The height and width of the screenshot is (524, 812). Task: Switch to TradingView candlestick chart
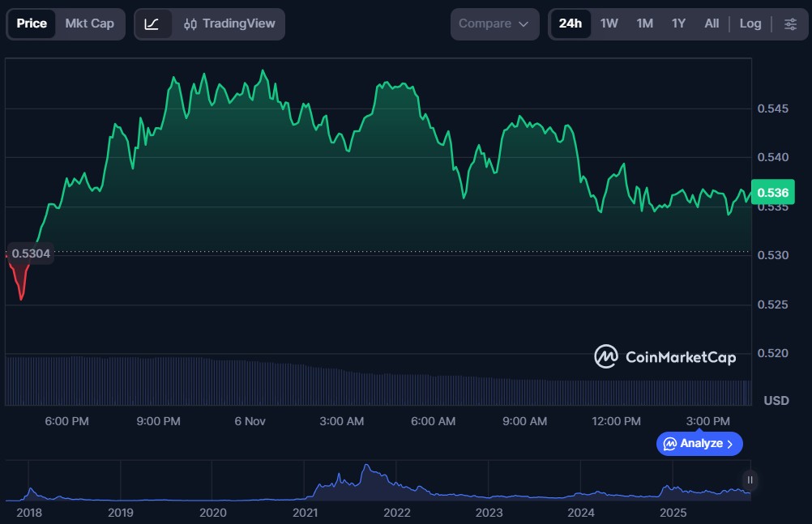click(x=229, y=24)
